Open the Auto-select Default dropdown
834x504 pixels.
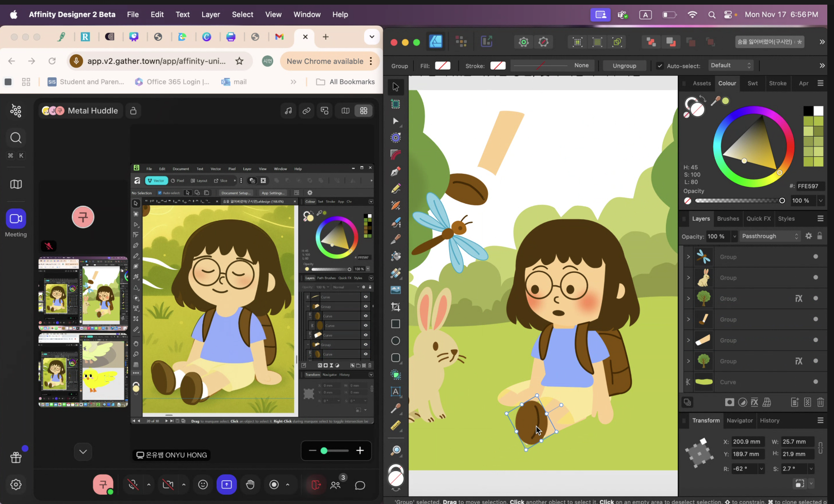click(x=731, y=66)
